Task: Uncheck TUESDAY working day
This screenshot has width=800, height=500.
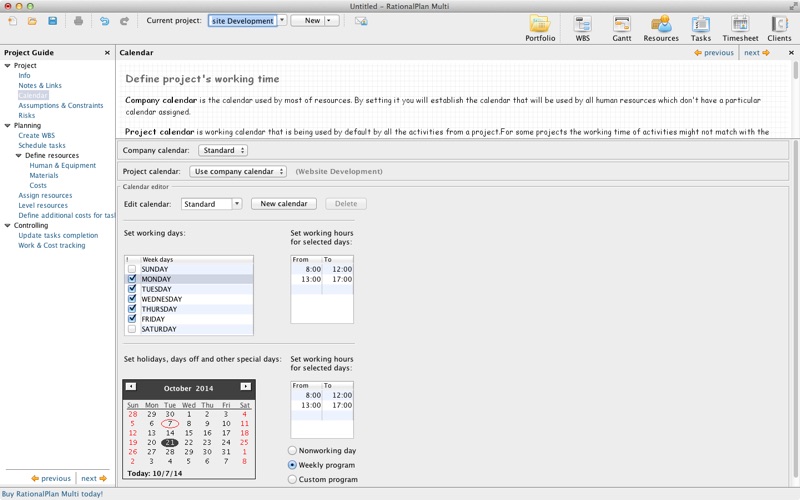Action: 132,289
